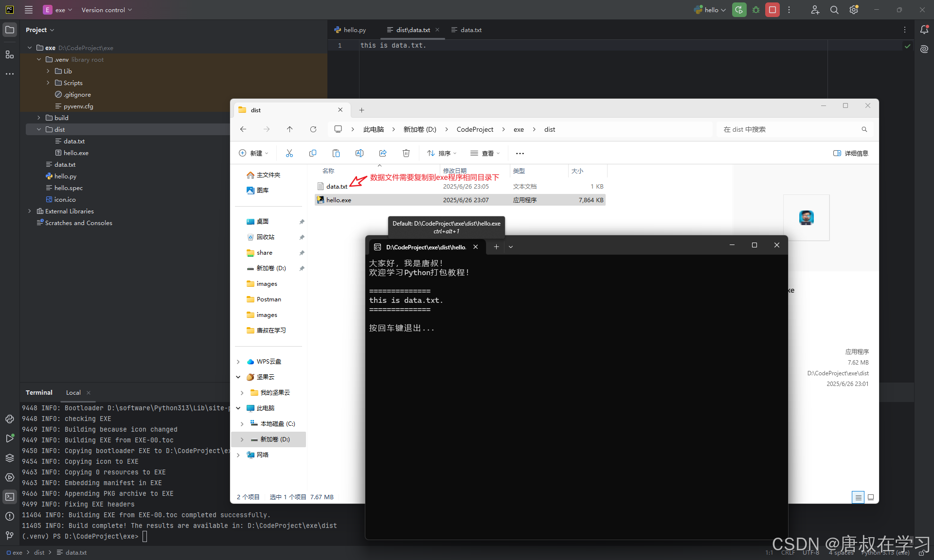Open search everywhere with the magnifier icon

coord(834,10)
